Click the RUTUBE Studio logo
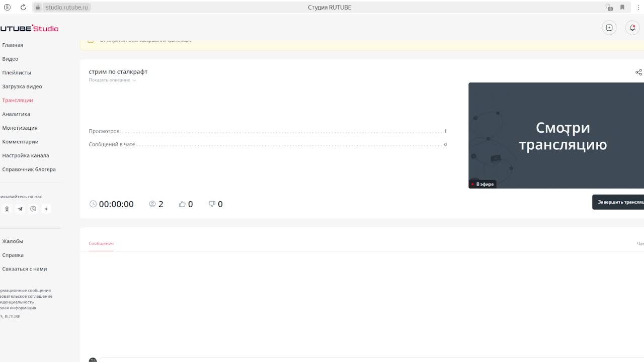 (29, 29)
